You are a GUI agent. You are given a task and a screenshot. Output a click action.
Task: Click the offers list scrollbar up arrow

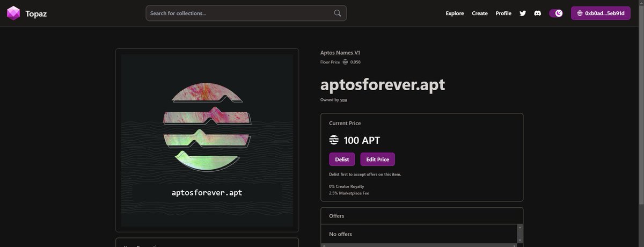coord(519,228)
